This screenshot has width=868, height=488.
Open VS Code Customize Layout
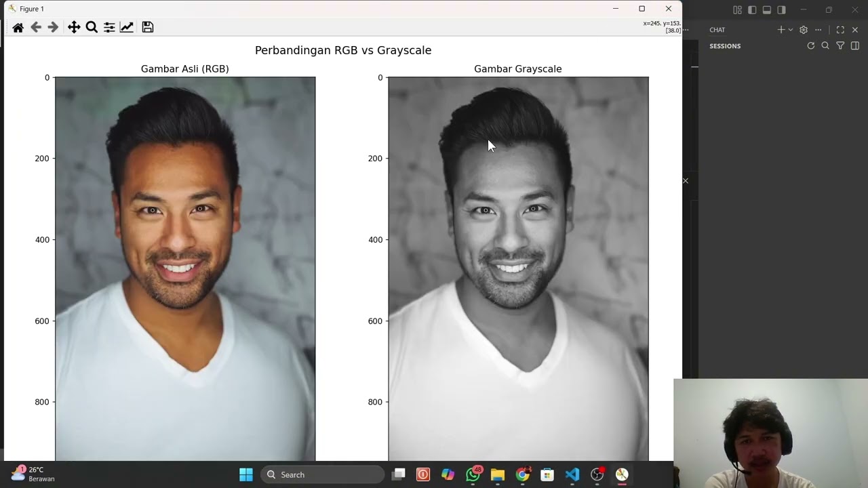(737, 10)
